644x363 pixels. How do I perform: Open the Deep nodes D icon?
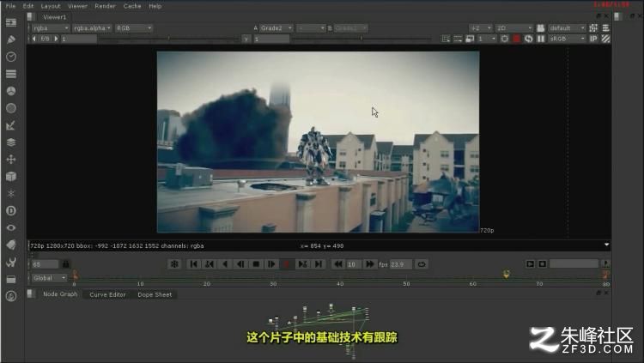click(x=11, y=210)
